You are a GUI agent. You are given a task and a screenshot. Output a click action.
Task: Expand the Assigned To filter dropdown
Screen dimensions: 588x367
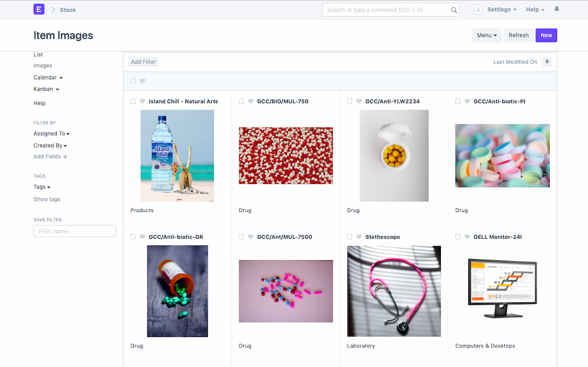click(x=51, y=134)
